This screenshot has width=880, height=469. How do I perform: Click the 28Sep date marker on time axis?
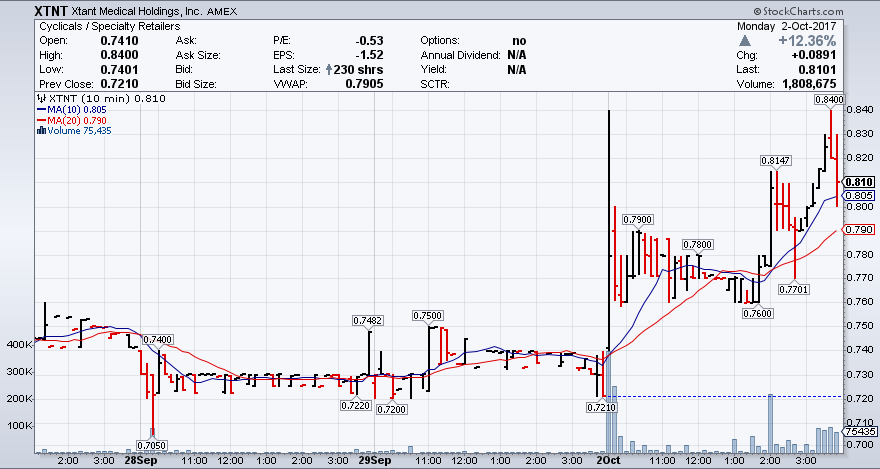(x=140, y=462)
